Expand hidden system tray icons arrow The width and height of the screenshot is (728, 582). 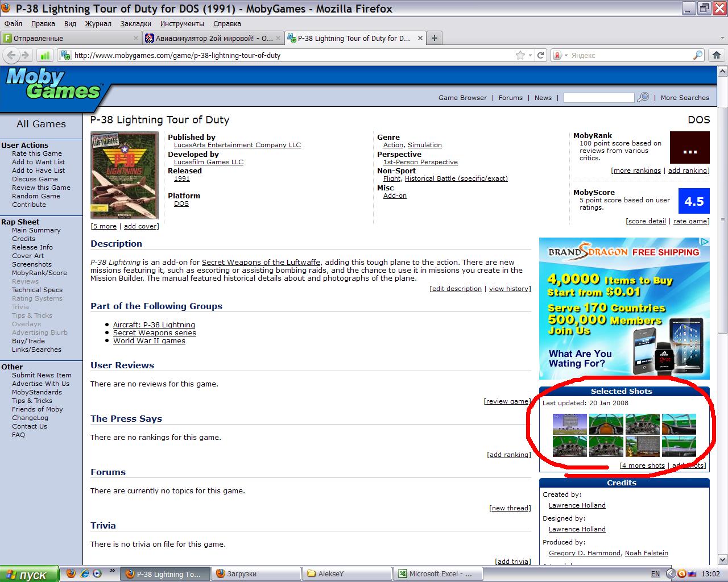click(x=671, y=573)
